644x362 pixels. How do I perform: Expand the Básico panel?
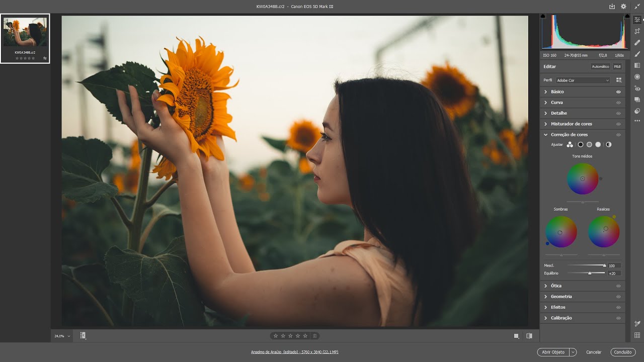[545, 92]
